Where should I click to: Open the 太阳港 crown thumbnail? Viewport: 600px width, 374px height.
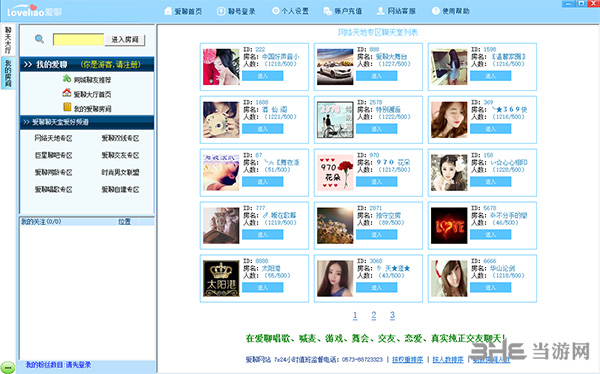click(221, 278)
